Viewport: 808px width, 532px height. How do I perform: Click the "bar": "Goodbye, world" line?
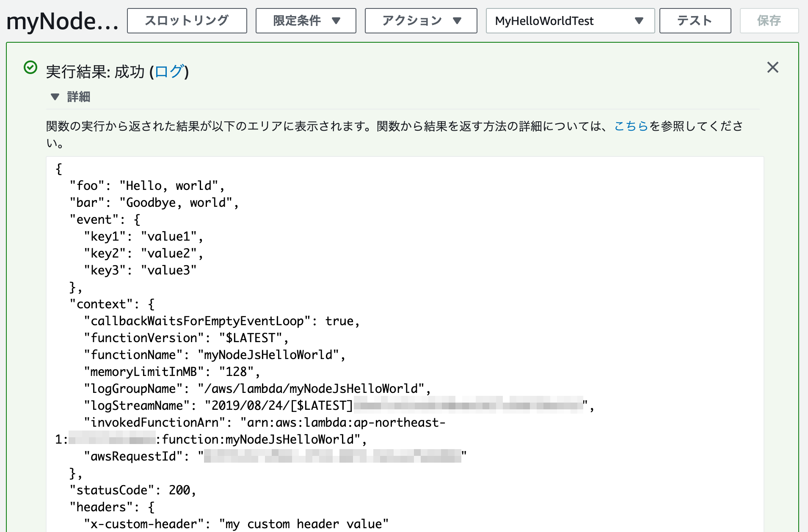coord(154,203)
